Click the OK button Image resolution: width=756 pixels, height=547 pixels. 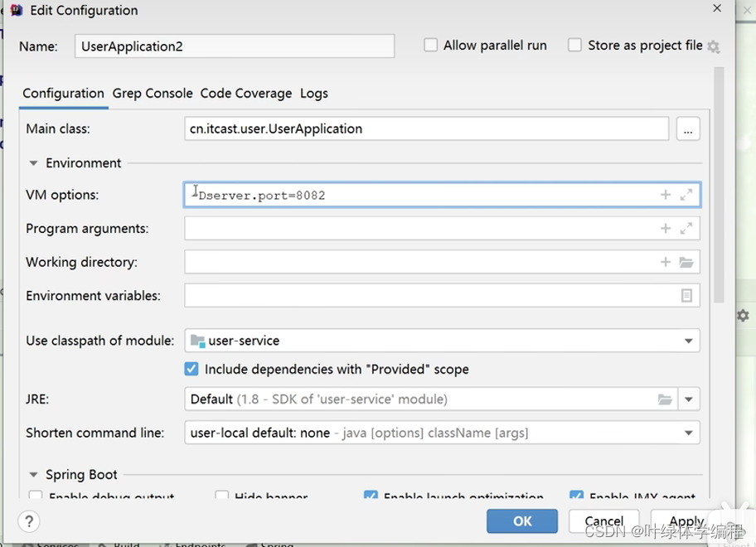tap(522, 521)
